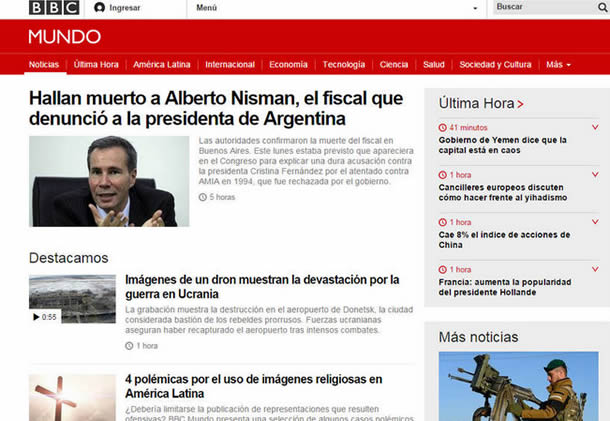Click the Donetsk airport summary paragraph
Image resolution: width=610 pixels, height=421 pixels.
pos(269,320)
